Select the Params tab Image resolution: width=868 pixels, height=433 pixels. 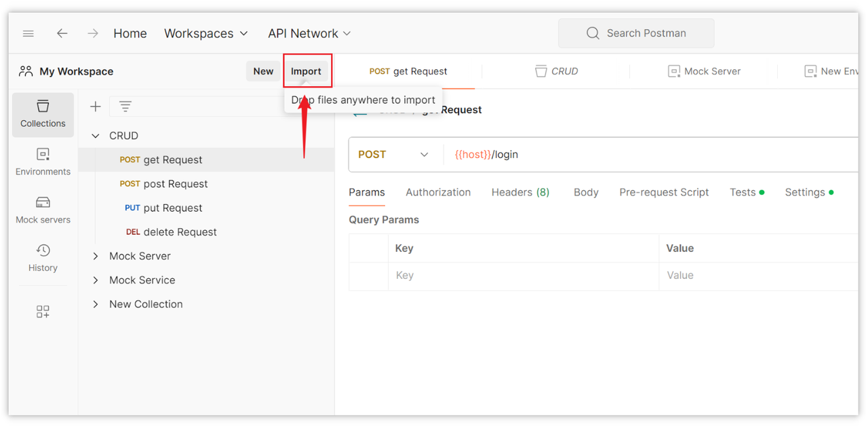point(367,193)
